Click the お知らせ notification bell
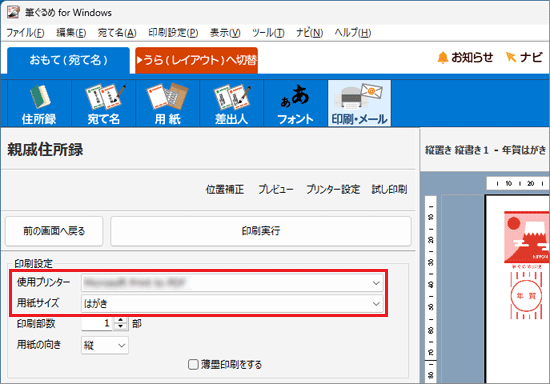This screenshot has width=550, height=384. coord(465,57)
